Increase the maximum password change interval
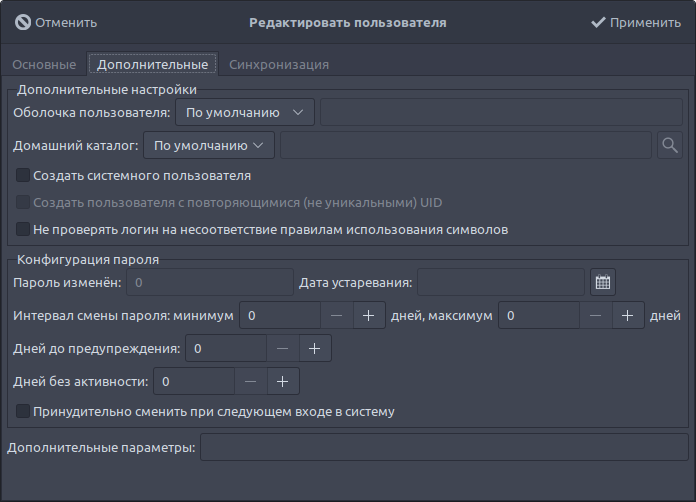Screen dimensions: 696x502 pos(627,316)
